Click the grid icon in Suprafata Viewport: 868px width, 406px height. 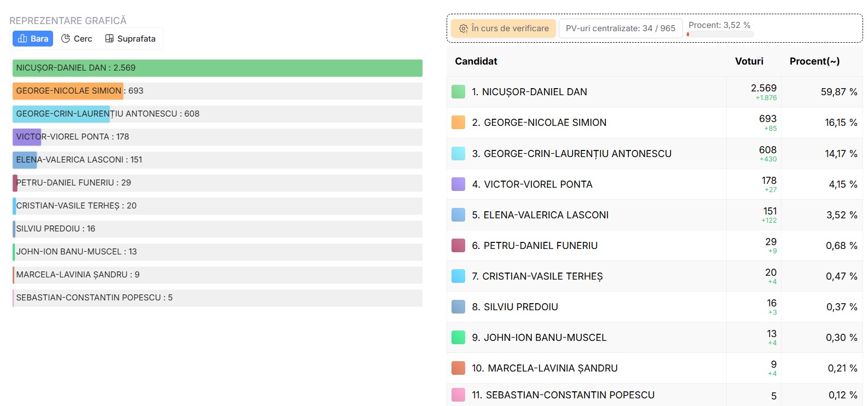pos(109,39)
